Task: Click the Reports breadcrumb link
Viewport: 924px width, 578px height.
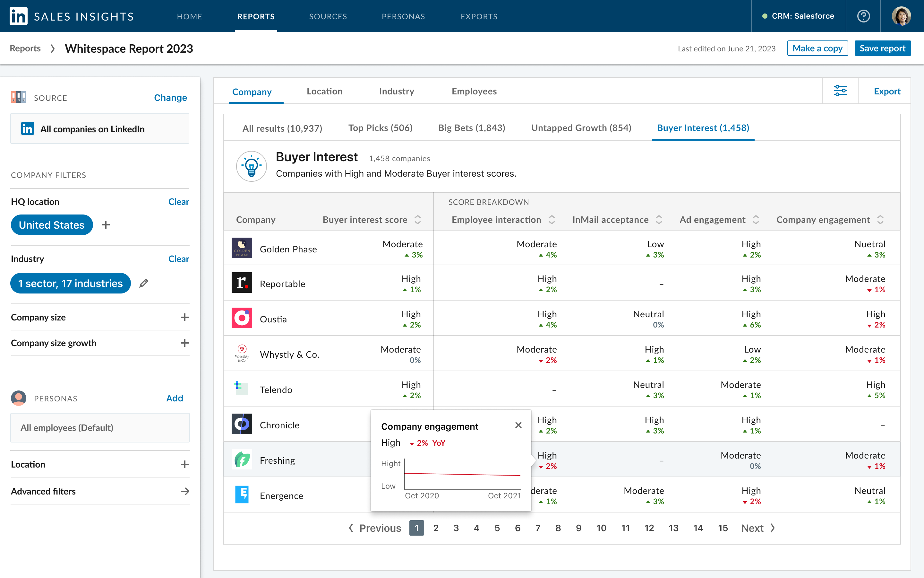Action: 25,48
